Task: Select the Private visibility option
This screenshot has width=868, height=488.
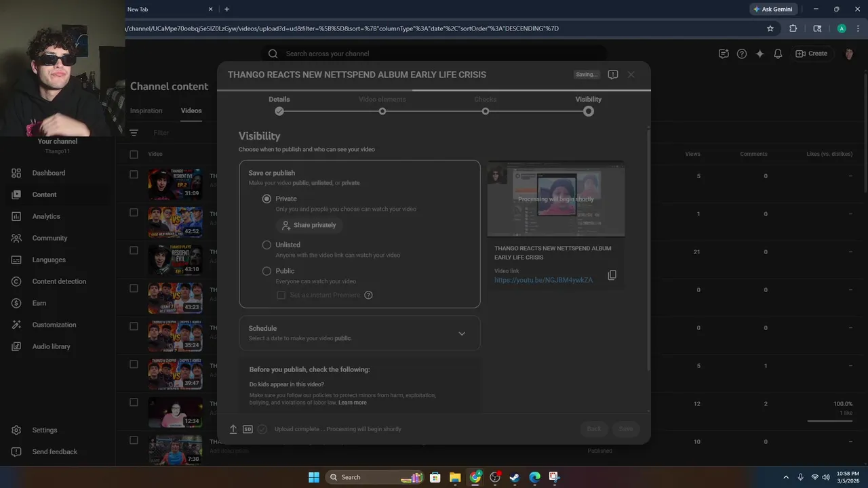Action: pos(267,199)
